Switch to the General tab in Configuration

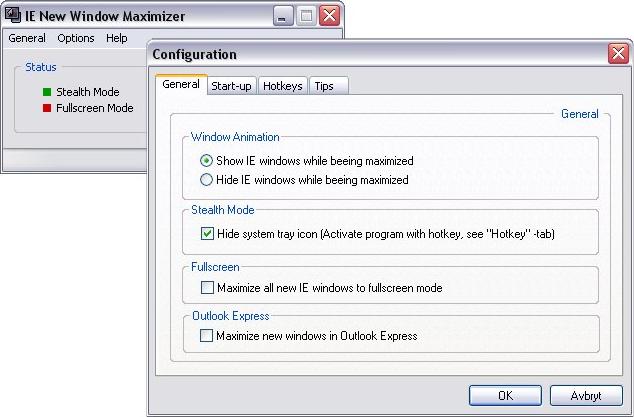(x=181, y=84)
